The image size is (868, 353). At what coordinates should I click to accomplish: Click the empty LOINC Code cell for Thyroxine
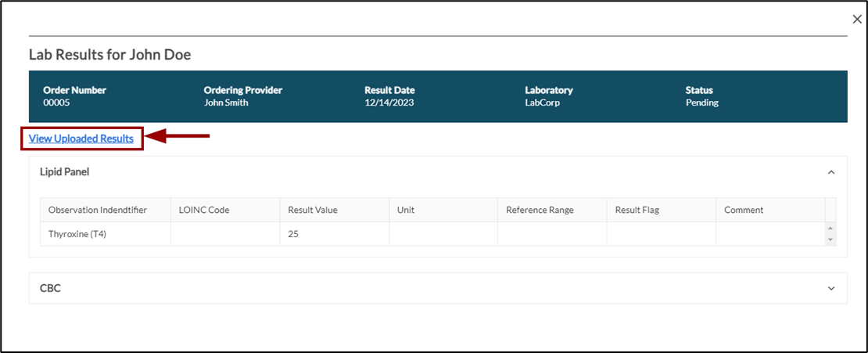click(x=225, y=233)
